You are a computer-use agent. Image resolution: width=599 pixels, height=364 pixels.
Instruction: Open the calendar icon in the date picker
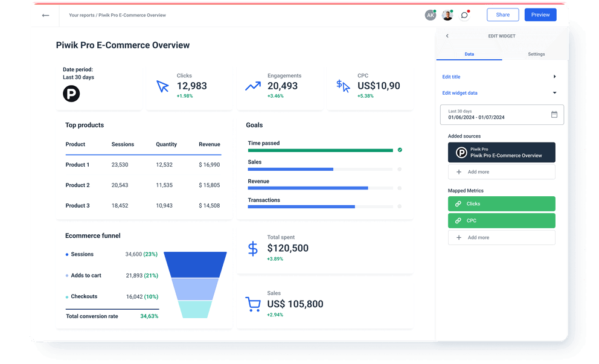tap(554, 115)
